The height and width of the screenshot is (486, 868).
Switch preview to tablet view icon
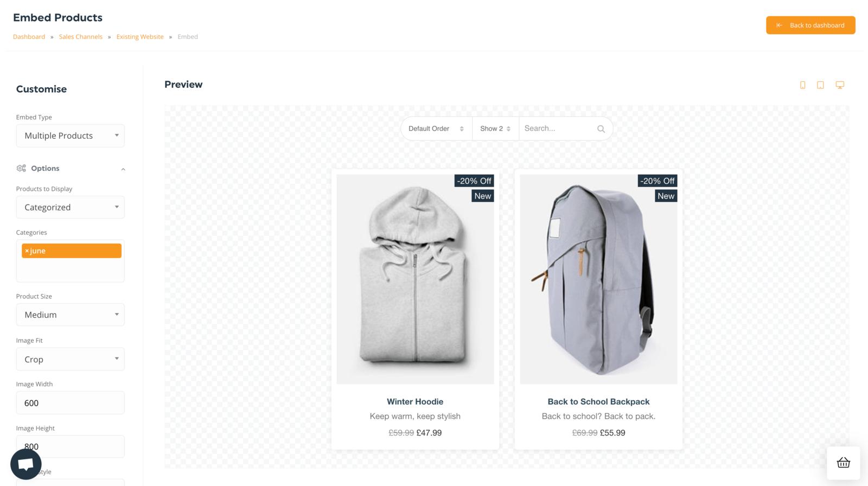pos(820,85)
